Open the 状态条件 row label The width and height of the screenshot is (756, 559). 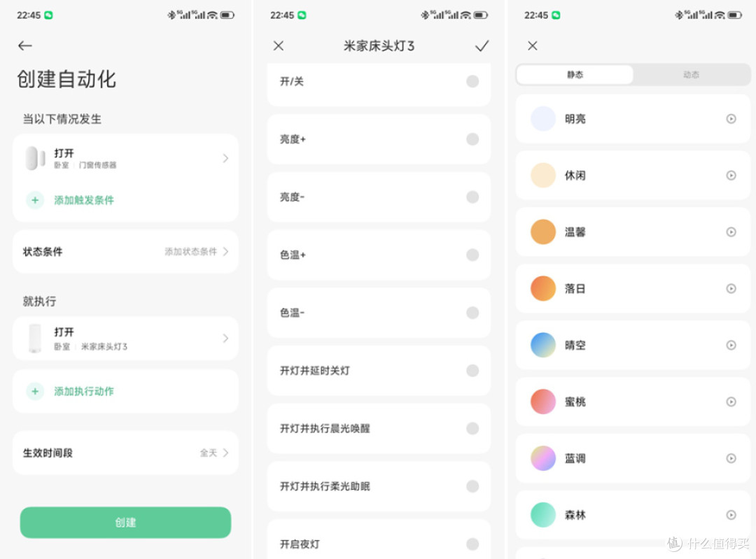[43, 252]
